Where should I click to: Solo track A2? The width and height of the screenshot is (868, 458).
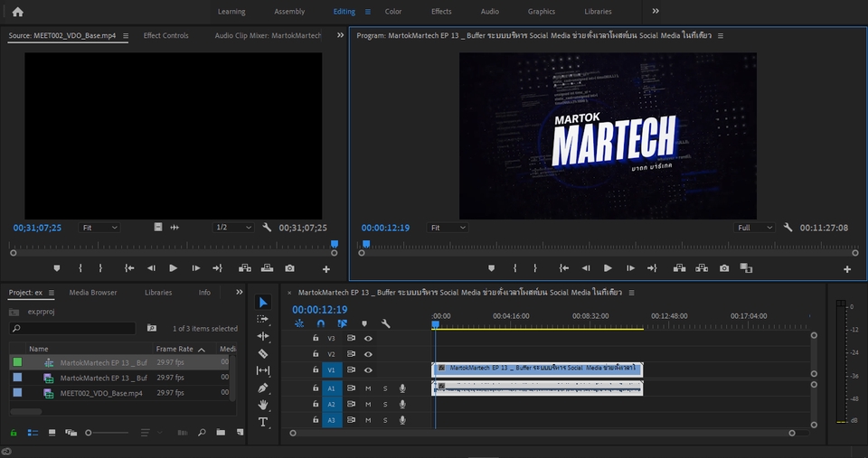point(385,405)
